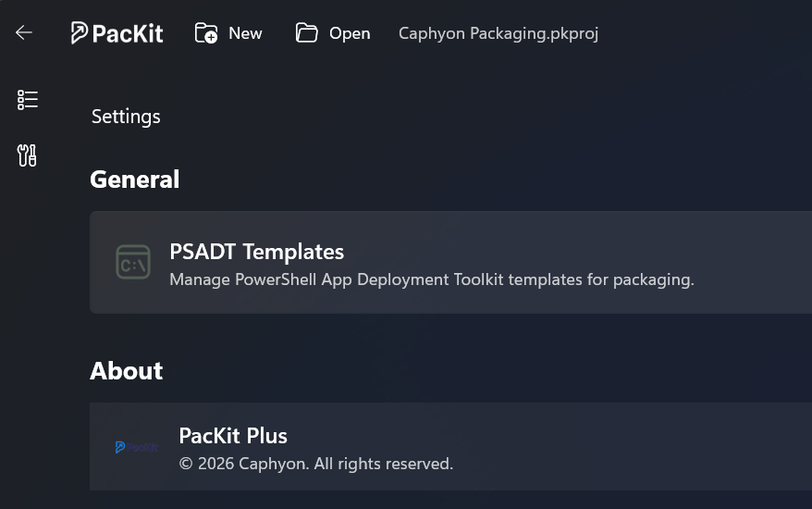Click the New project folder-plus icon
Viewport: 812px width, 509px height.
coord(205,33)
